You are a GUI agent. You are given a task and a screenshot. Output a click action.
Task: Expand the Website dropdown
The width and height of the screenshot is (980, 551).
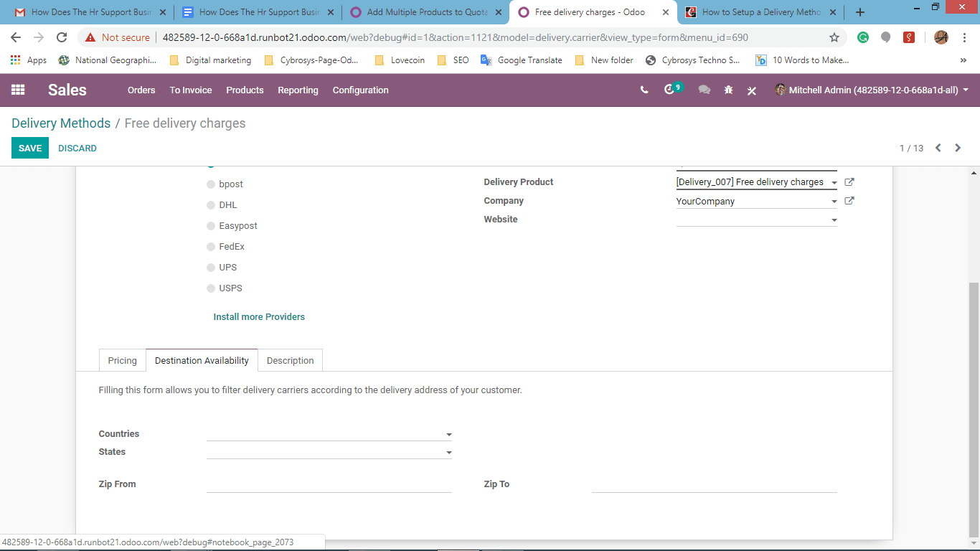click(x=834, y=220)
